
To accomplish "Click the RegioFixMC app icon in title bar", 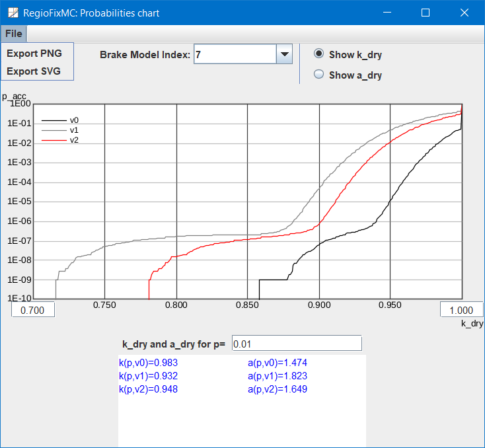I will click(13, 13).
